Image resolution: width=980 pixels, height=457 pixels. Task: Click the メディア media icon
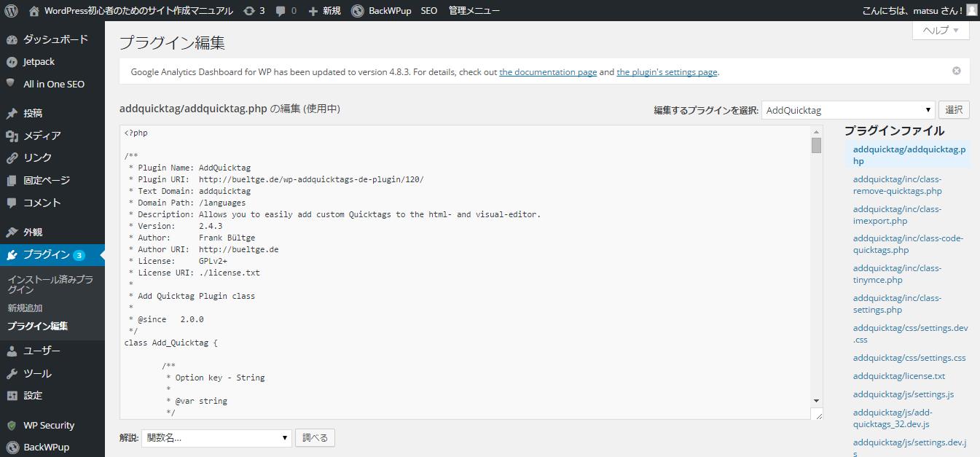pos(12,136)
